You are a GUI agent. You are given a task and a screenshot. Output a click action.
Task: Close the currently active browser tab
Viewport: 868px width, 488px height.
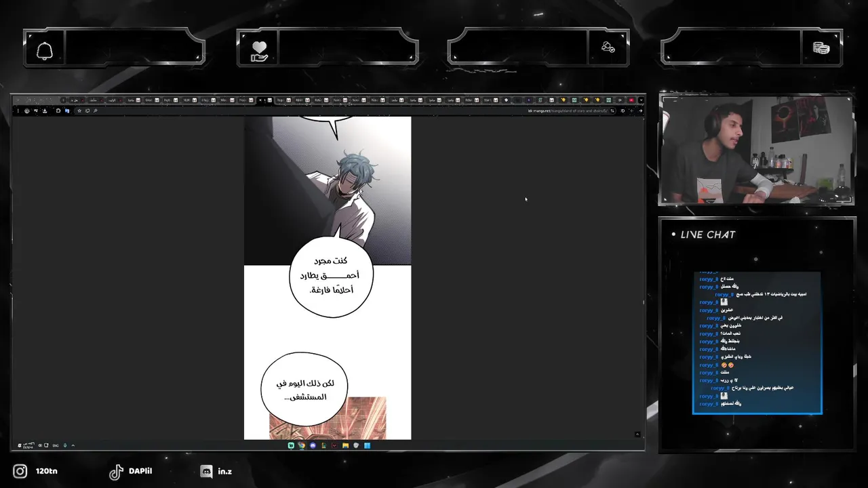pos(260,100)
